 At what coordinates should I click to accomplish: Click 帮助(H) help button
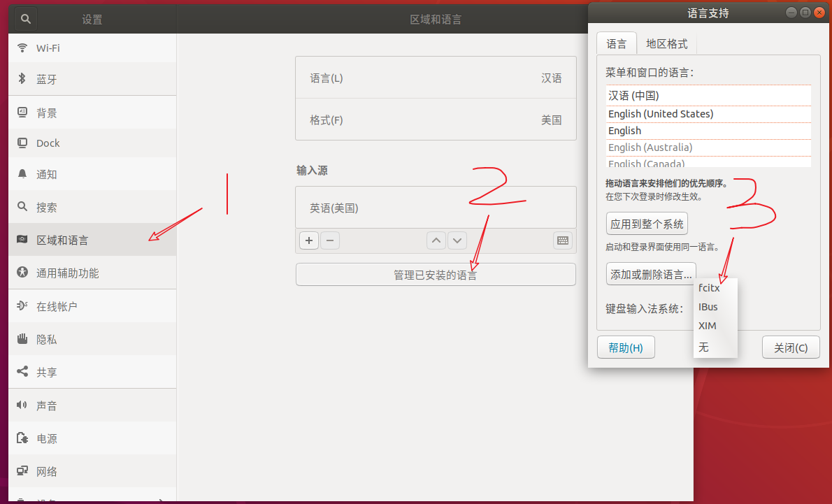pos(626,347)
